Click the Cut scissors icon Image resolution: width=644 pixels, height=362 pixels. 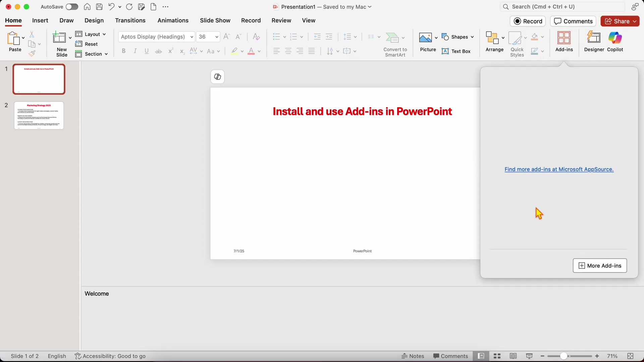(32, 34)
